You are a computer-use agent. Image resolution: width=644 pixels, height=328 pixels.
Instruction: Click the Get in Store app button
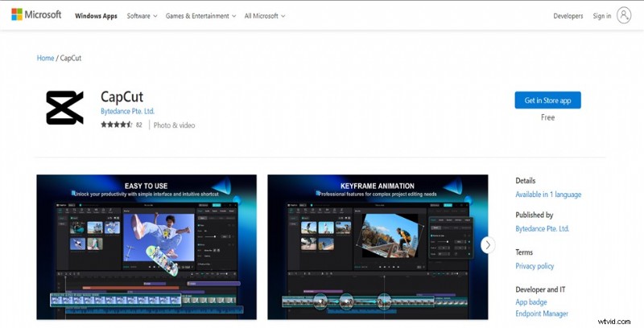coord(547,100)
